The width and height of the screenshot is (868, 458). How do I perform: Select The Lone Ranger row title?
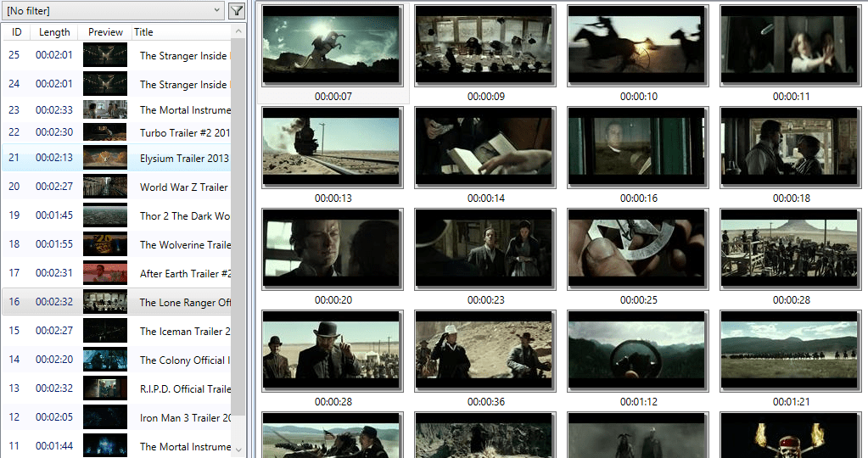(185, 302)
